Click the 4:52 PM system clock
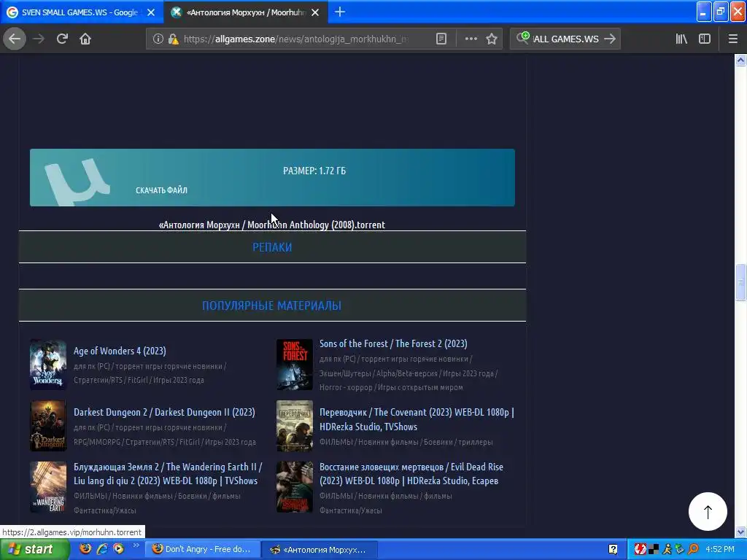Viewport: 747px width, 560px height. point(720,549)
